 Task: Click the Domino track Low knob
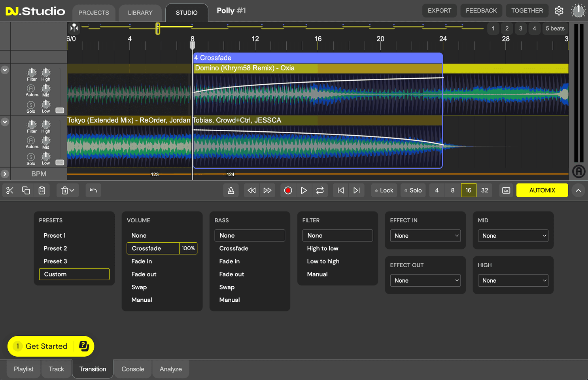(x=46, y=104)
